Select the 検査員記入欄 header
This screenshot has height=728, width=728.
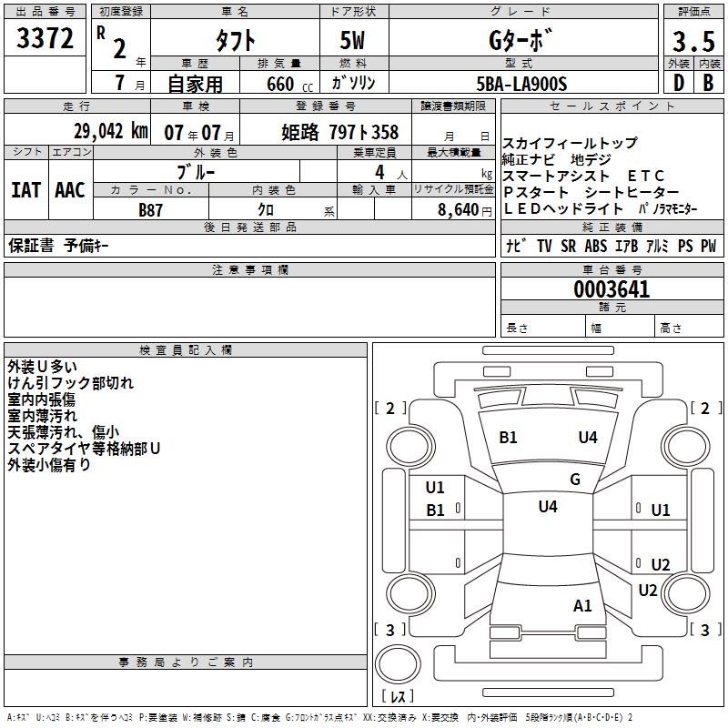[x=186, y=350]
